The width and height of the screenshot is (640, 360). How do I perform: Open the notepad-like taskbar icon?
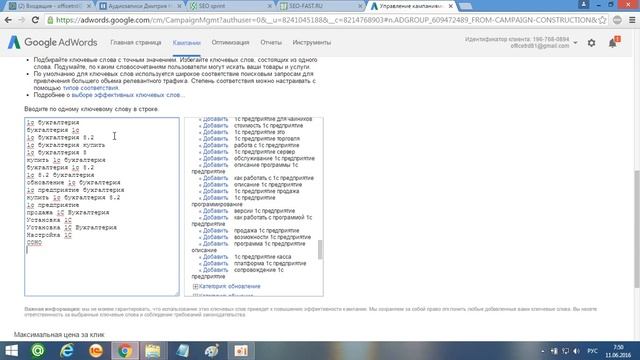coord(182,351)
